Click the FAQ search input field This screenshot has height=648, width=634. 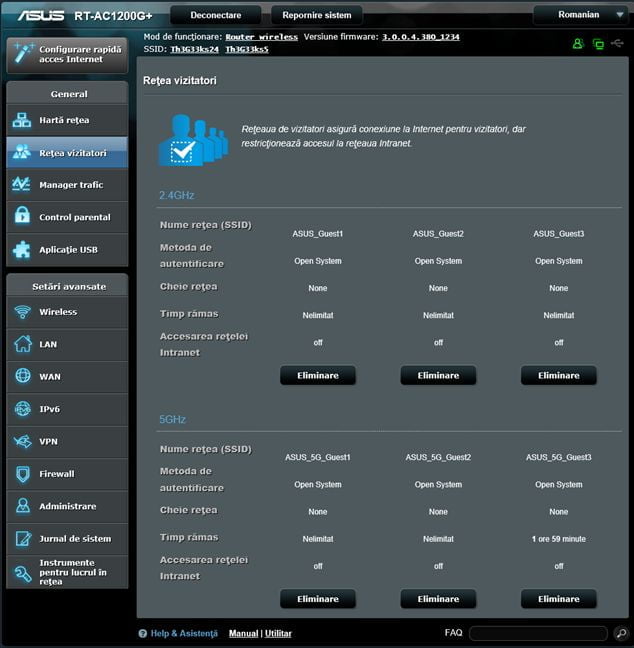click(538, 633)
